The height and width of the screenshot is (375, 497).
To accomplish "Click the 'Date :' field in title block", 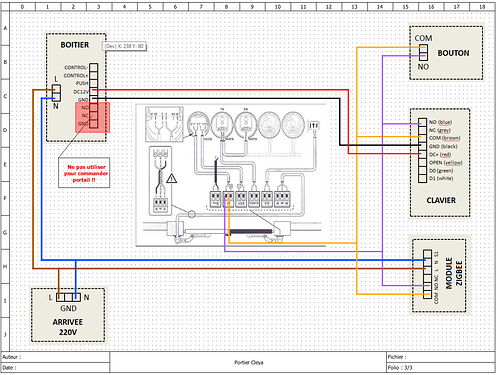I will coord(55,367).
